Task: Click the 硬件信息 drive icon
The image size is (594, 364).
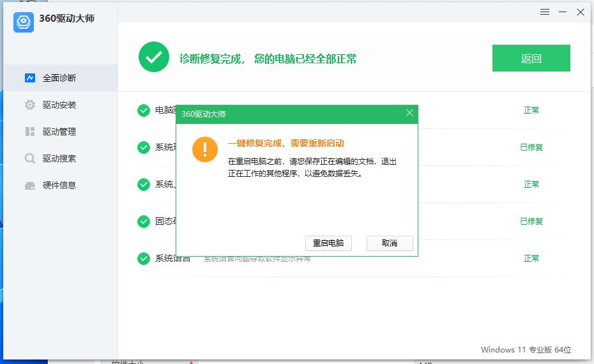Action: [x=30, y=186]
